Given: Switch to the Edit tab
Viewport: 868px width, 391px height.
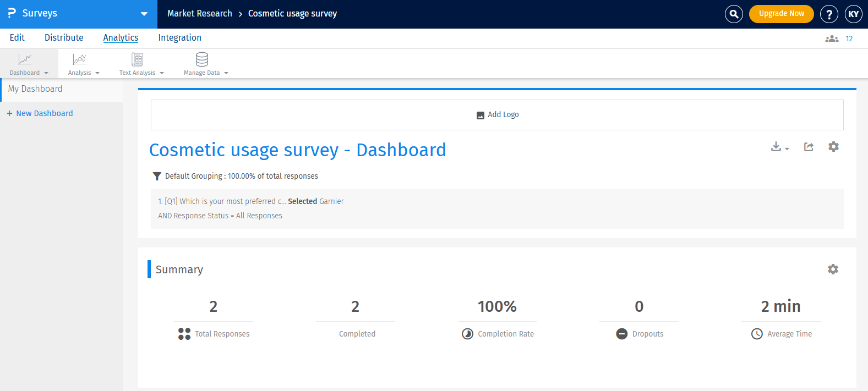Looking at the screenshot, I should point(17,37).
